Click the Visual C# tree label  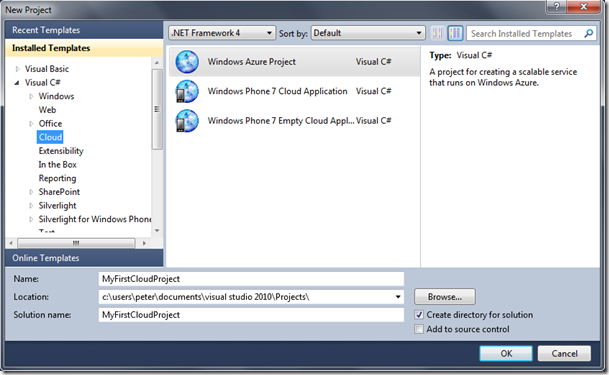coord(43,83)
